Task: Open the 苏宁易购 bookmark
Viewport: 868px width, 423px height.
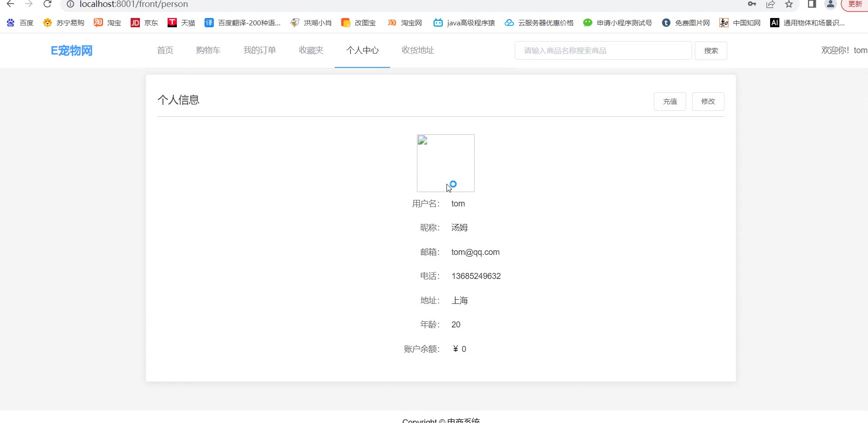Action: (63, 23)
